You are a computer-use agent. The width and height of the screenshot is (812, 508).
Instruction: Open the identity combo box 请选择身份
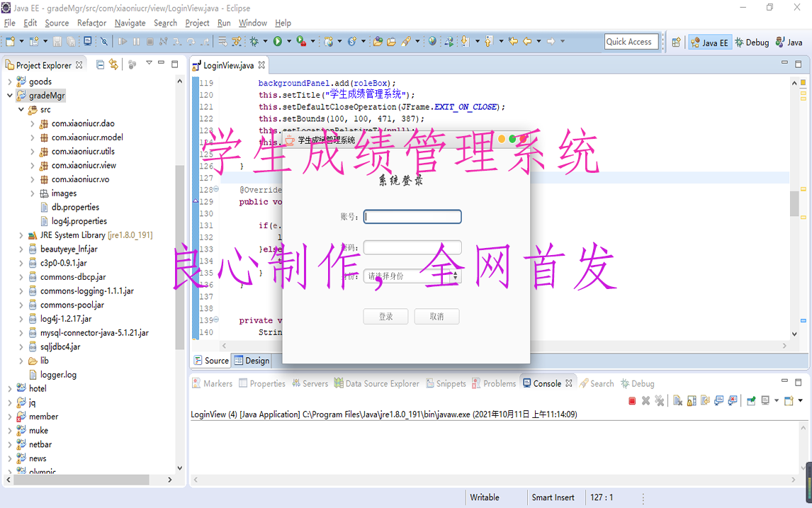click(x=412, y=276)
